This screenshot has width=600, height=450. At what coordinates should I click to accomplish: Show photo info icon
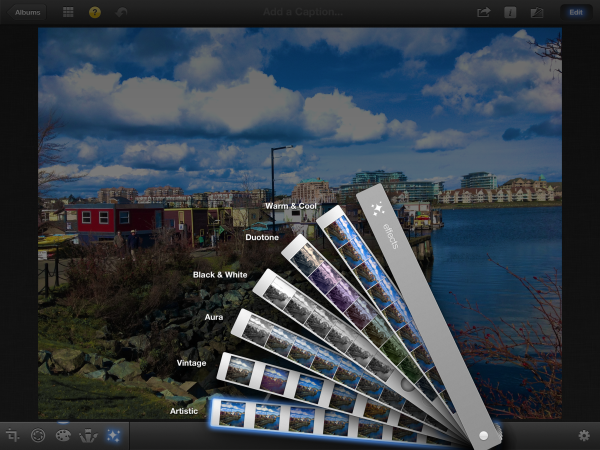[510, 13]
